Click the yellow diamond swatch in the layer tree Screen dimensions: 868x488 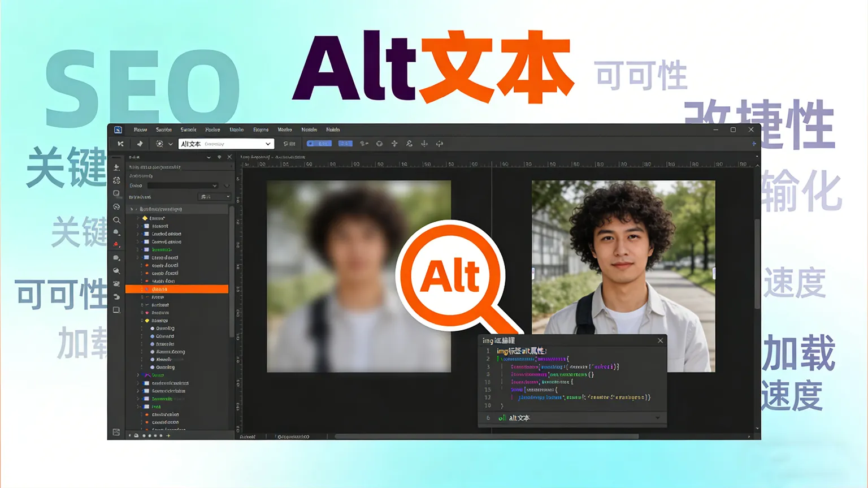(145, 218)
